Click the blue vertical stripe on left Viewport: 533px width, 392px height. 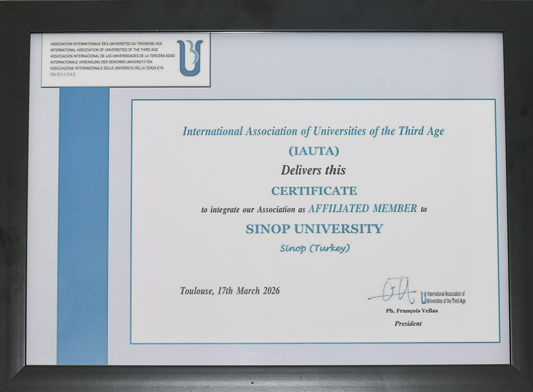pyautogui.click(x=83, y=224)
